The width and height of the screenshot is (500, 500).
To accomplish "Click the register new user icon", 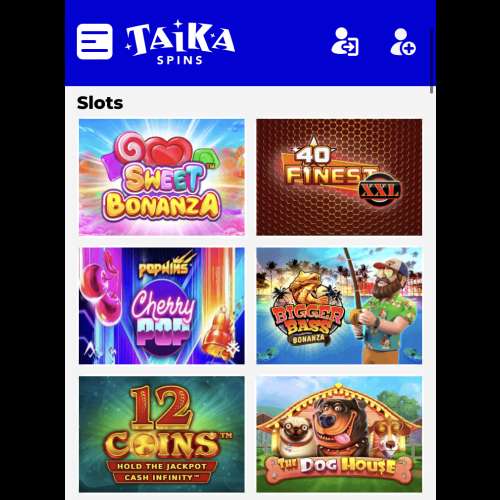I will [x=403, y=42].
